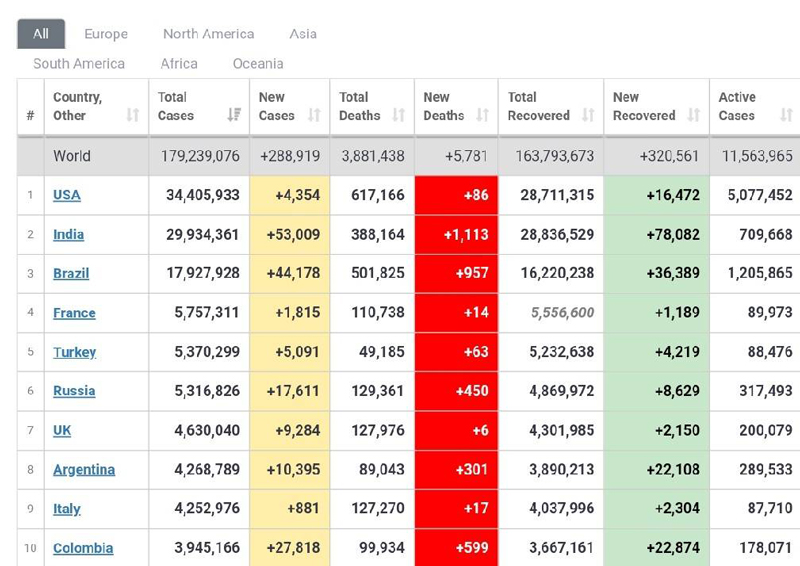The width and height of the screenshot is (800, 566).
Task: Select the All continent tab
Action: (x=41, y=34)
